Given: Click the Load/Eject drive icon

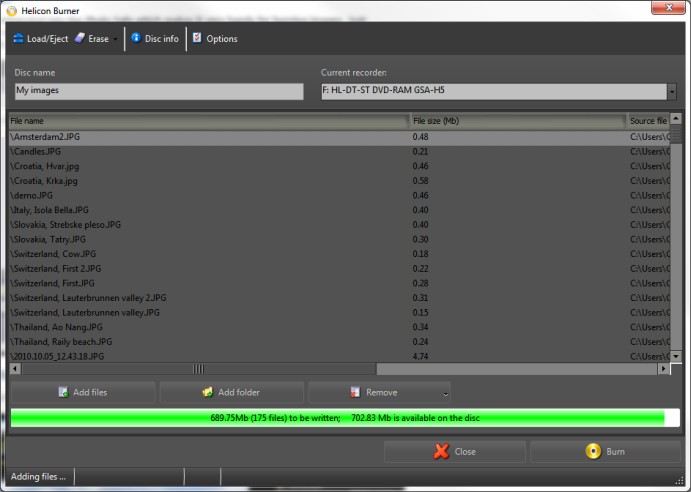Looking at the screenshot, I should tap(18, 38).
